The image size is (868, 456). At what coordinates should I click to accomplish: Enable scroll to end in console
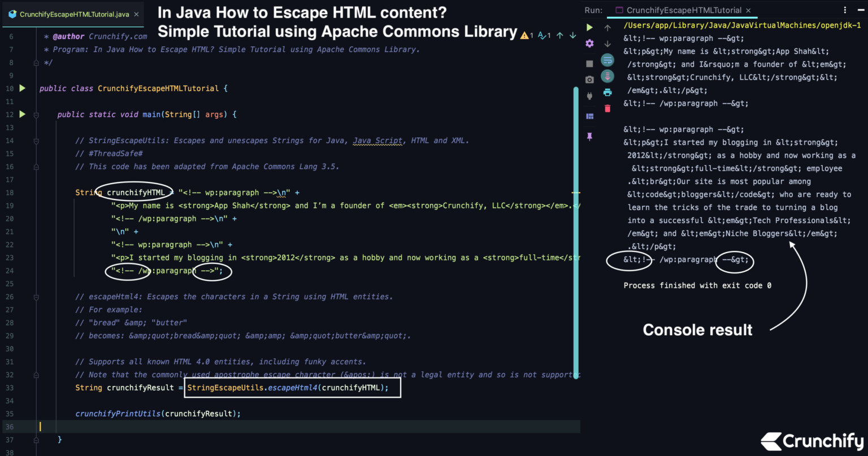click(x=607, y=76)
